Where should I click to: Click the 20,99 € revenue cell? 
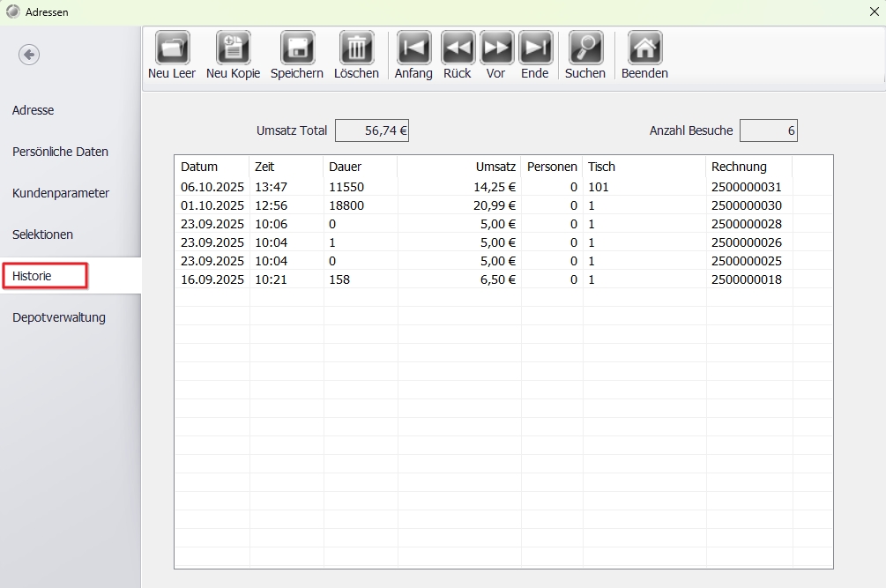pyautogui.click(x=459, y=205)
